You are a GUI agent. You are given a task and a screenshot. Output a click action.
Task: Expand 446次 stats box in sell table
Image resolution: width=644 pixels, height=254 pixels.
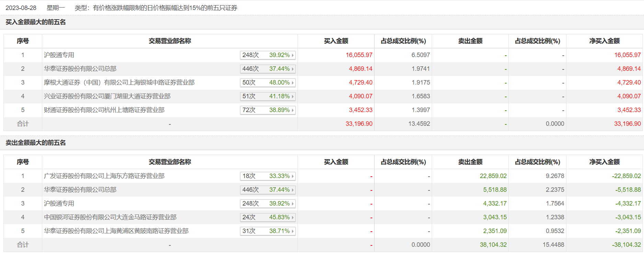pos(268,190)
